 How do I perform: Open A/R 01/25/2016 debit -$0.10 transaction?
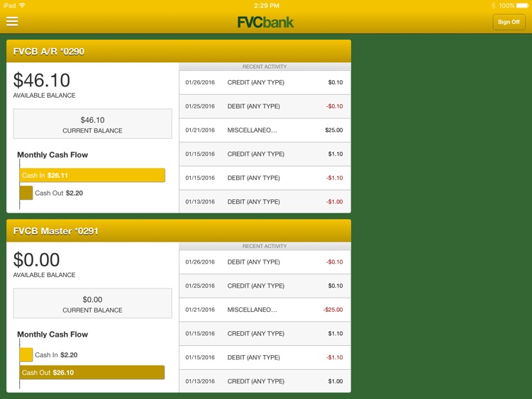pyautogui.click(x=265, y=106)
